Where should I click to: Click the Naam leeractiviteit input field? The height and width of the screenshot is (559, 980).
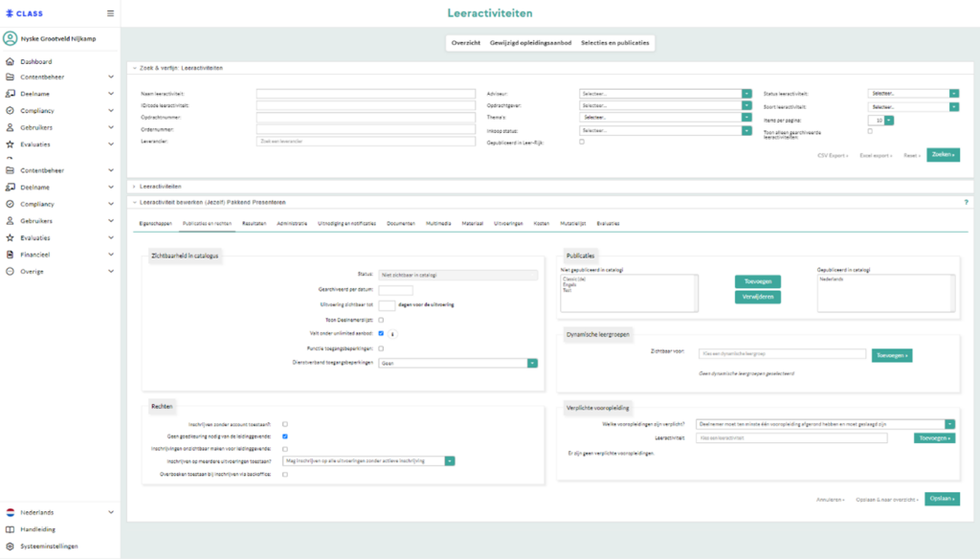(x=367, y=94)
